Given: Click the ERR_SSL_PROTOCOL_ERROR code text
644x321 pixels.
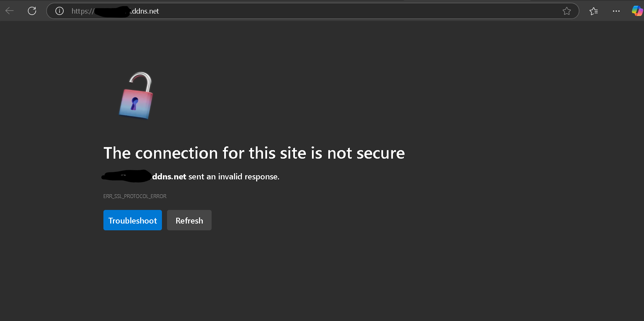Looking at the screenshot, I should tap(135, 196).
